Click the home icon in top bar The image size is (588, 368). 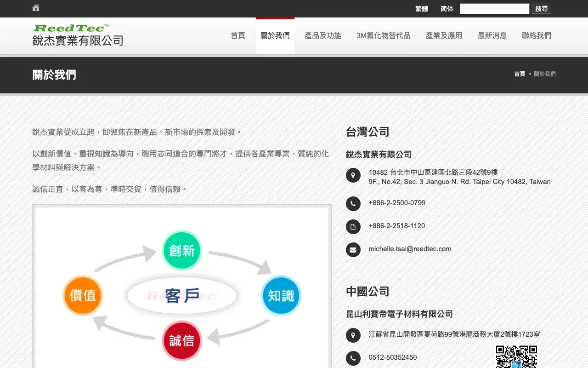point(36,7)
